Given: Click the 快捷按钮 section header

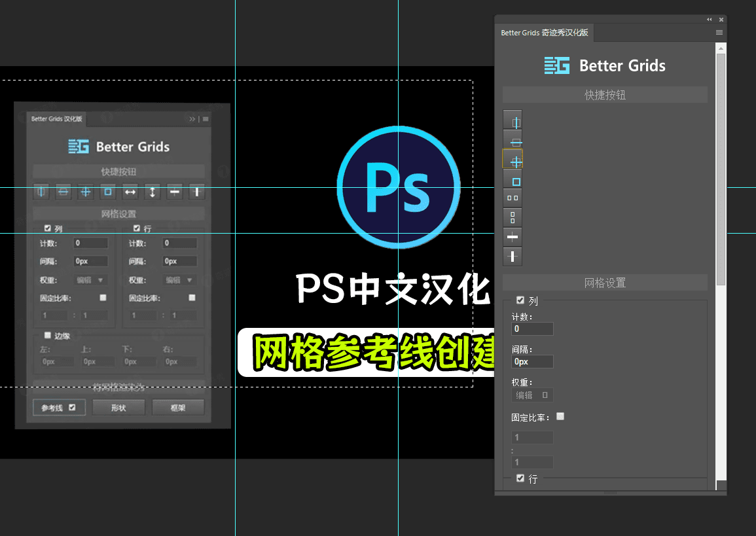Looking at the screenshot, I should tap(605, 94).
